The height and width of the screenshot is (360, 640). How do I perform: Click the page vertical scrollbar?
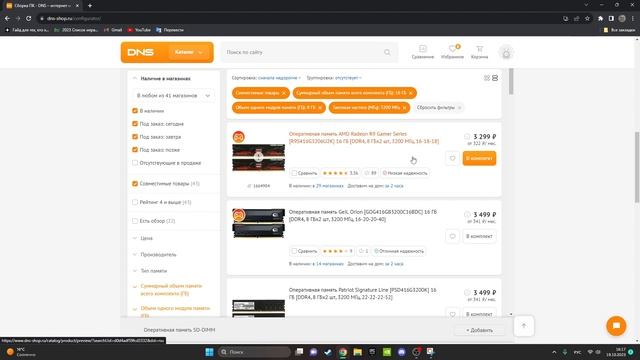(x=637, y=167)
